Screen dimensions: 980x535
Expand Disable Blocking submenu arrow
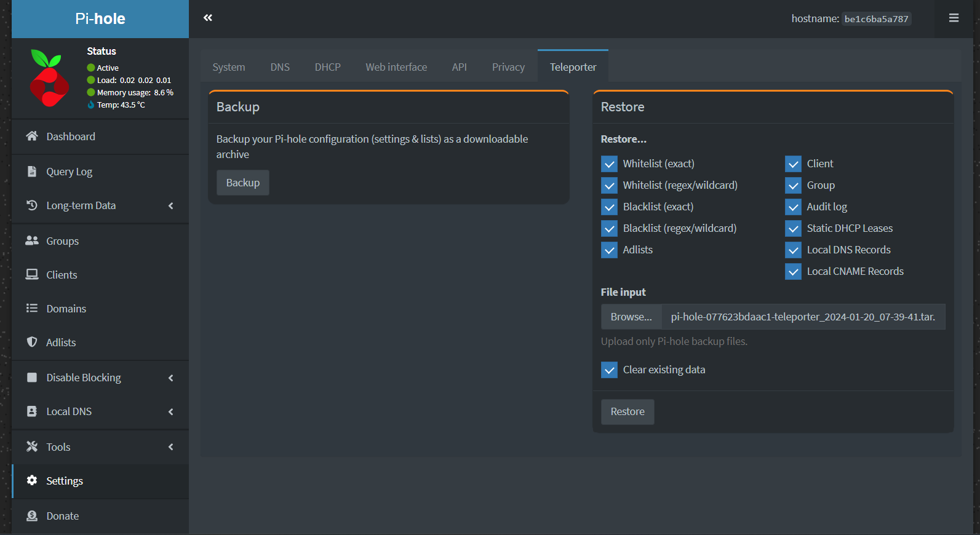tap(171, 378)
